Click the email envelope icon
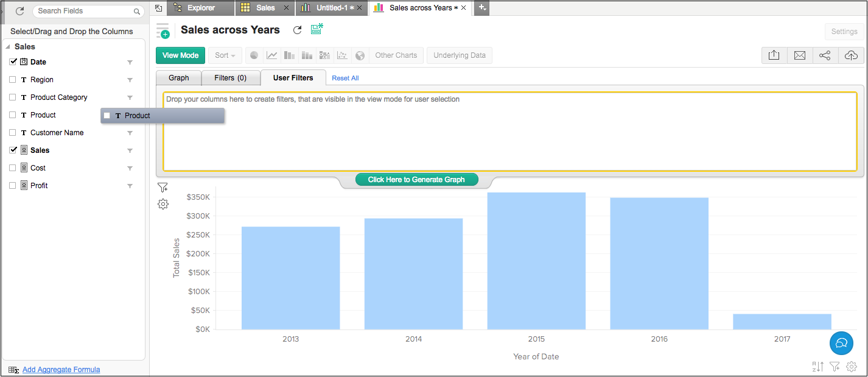This screenshot has height=377, width=868. click(800, 55)
